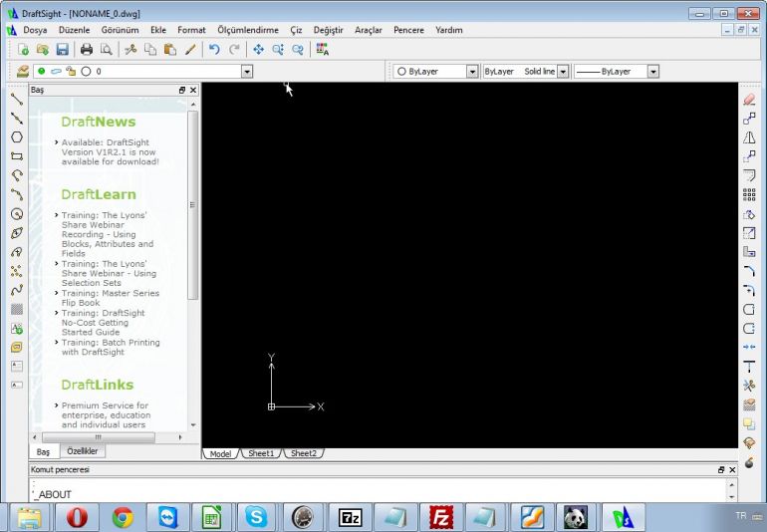
Task: Click the Paste clipboard icon
Action: pyautogui.click(x=170, y=50)
